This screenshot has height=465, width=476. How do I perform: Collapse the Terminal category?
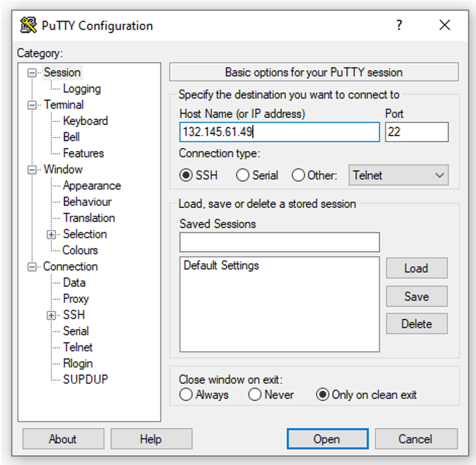(x=32, y=105)
